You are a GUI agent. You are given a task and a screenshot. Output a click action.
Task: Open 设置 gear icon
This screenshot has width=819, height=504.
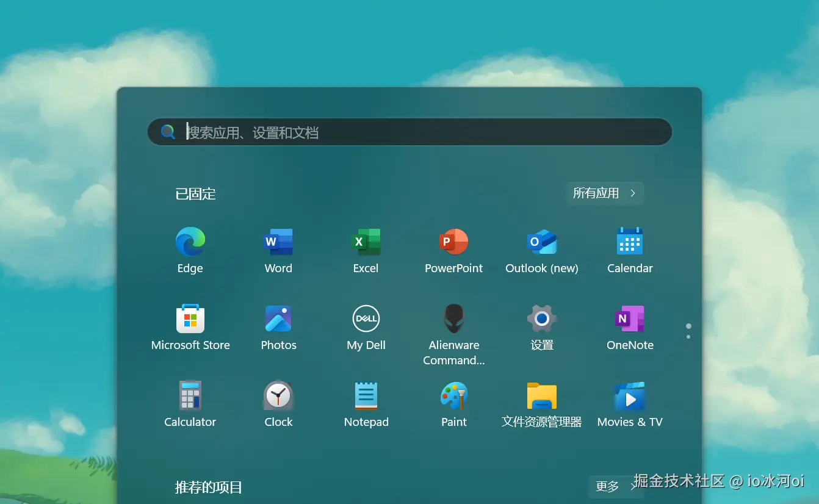[x=542, y=319]
